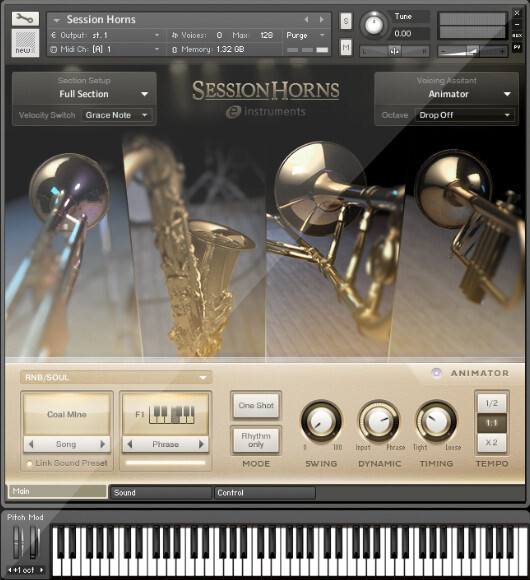The width and height of the screenshot is (530, 580).
Task: Minimize instrument view with minus icon
Action: tap(517, 24)
